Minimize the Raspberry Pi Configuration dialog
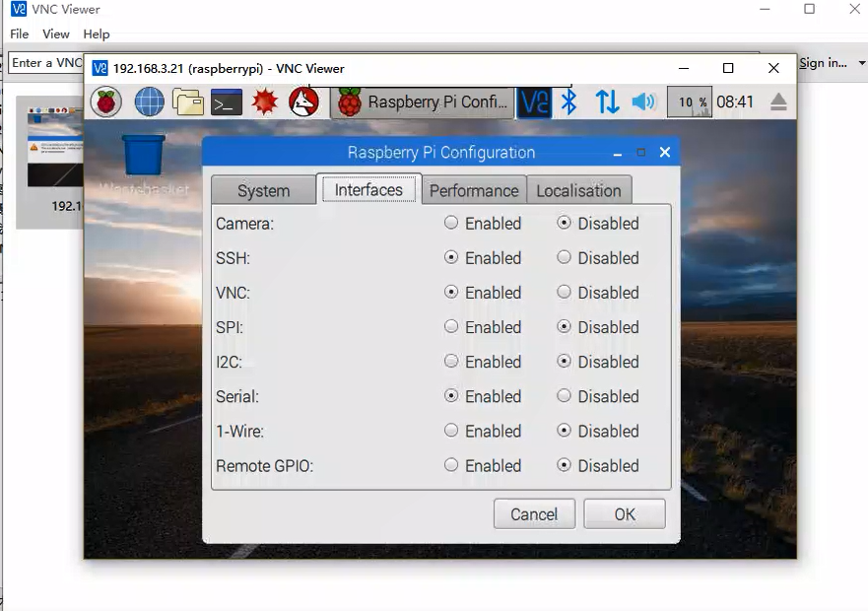Viewport: 868px width, 611px height. click(617, 153)
